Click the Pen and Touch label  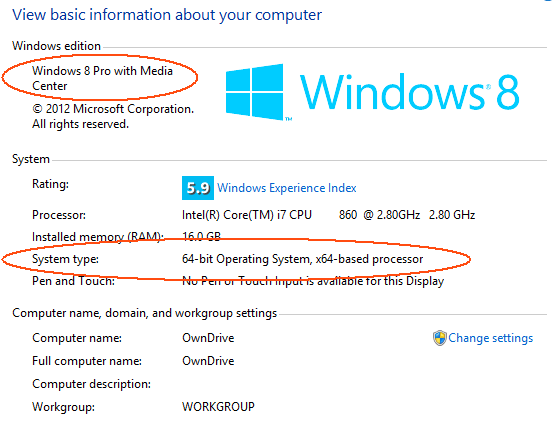pos(74,281)
